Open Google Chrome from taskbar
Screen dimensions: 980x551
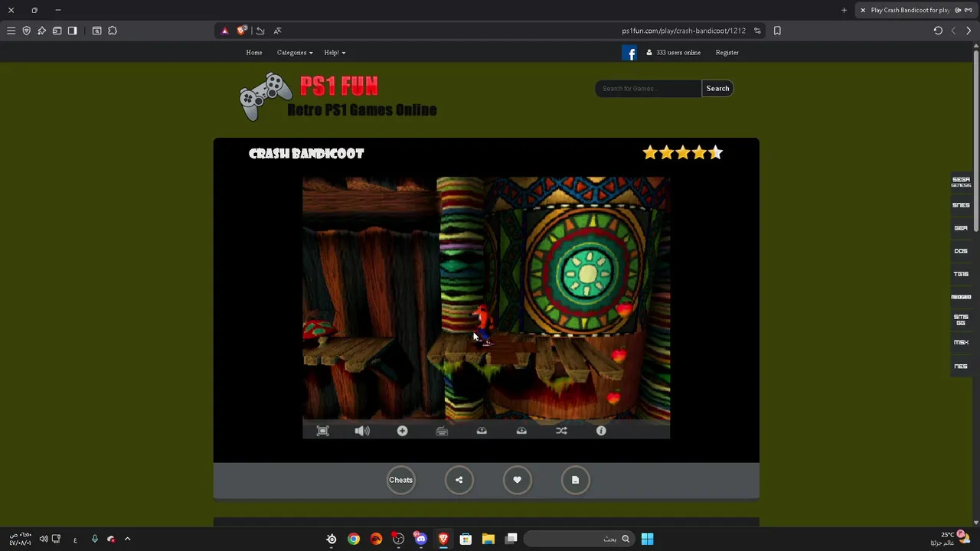354,539
